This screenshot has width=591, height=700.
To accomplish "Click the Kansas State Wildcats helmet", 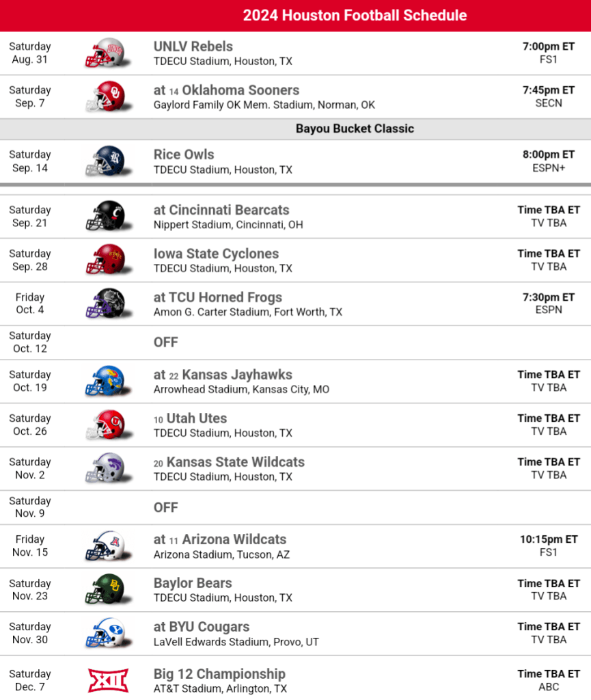I will pyautogui.click(x=105, y=468).
